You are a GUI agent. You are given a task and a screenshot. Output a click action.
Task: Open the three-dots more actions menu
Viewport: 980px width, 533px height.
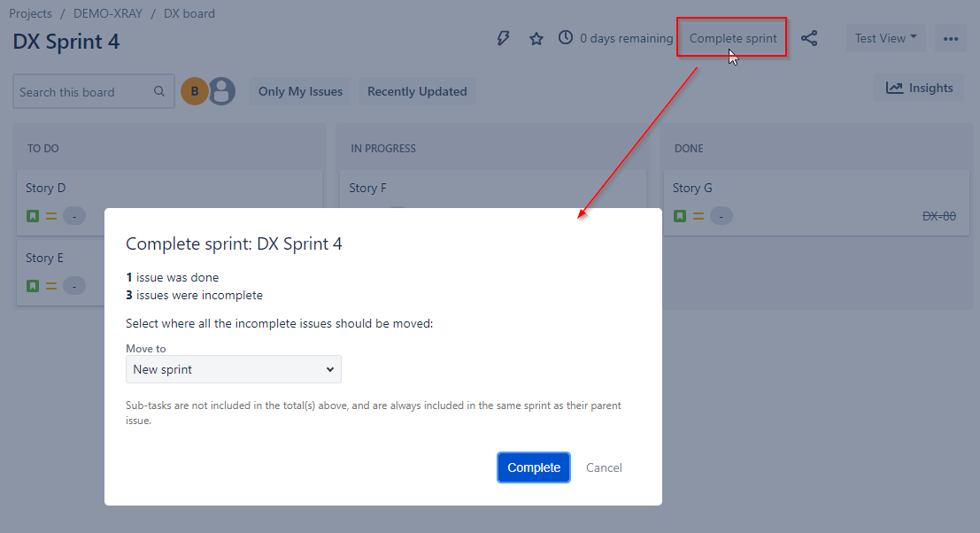coord(951,39)
